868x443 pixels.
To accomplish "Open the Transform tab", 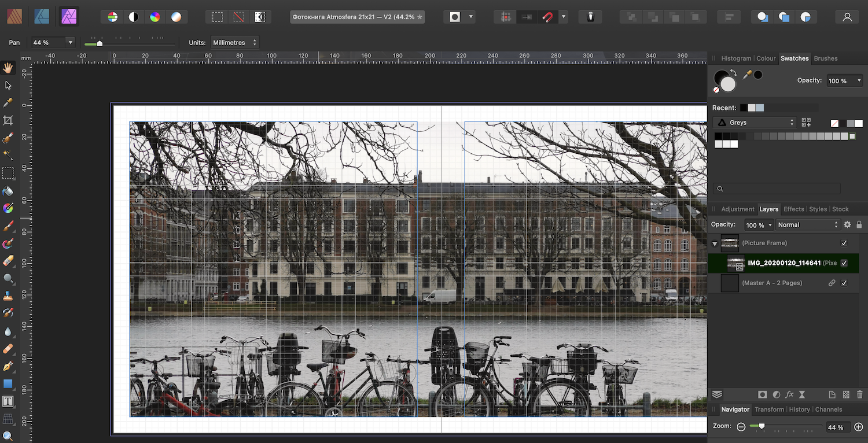I will click(x=769, y=409).
